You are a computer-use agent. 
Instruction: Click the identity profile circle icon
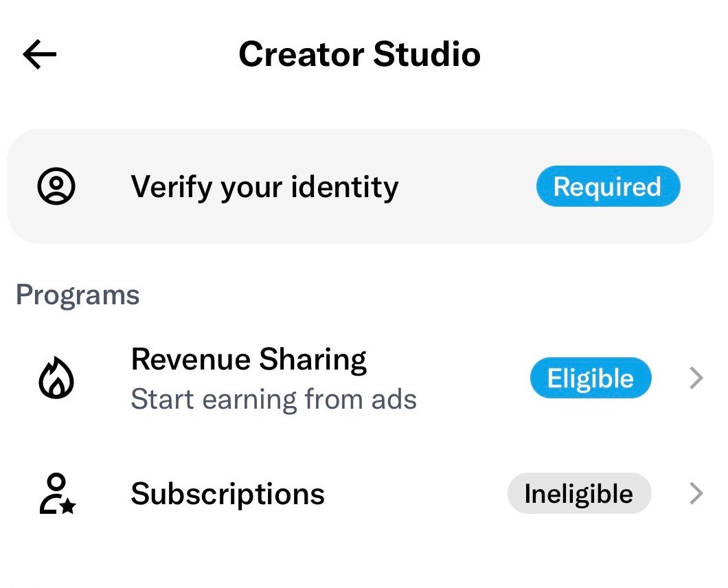(56, 186)
